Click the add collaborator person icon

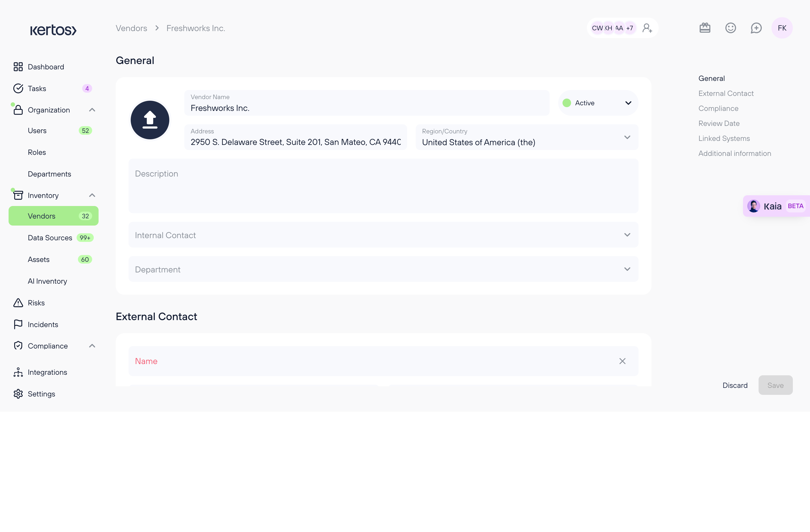tap(647, 28)
